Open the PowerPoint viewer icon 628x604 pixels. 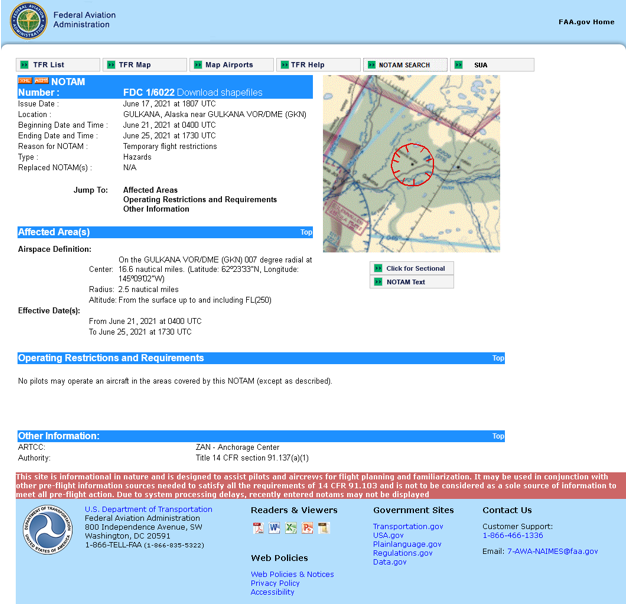coord(307,528)
